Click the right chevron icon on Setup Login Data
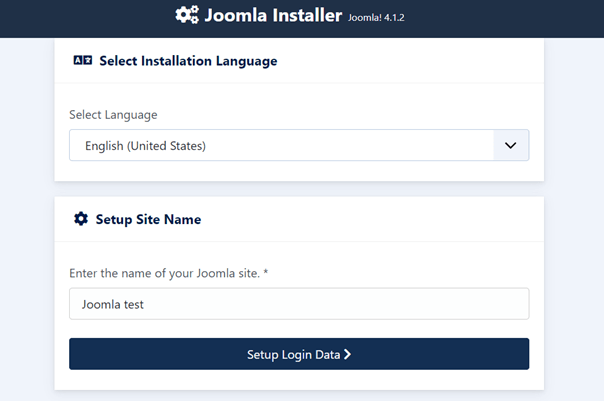This screenshot has width=604, height=401. [347, 354]
